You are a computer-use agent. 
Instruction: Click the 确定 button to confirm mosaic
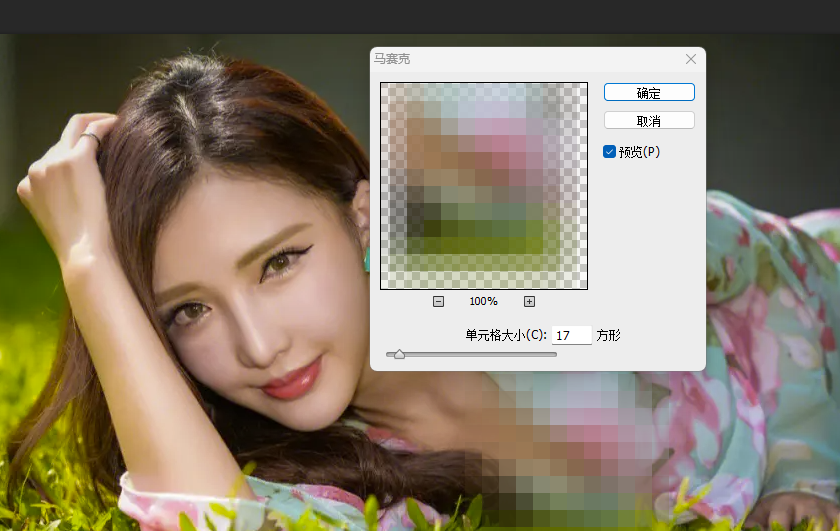pyautogui.click(x=649, y=92)
